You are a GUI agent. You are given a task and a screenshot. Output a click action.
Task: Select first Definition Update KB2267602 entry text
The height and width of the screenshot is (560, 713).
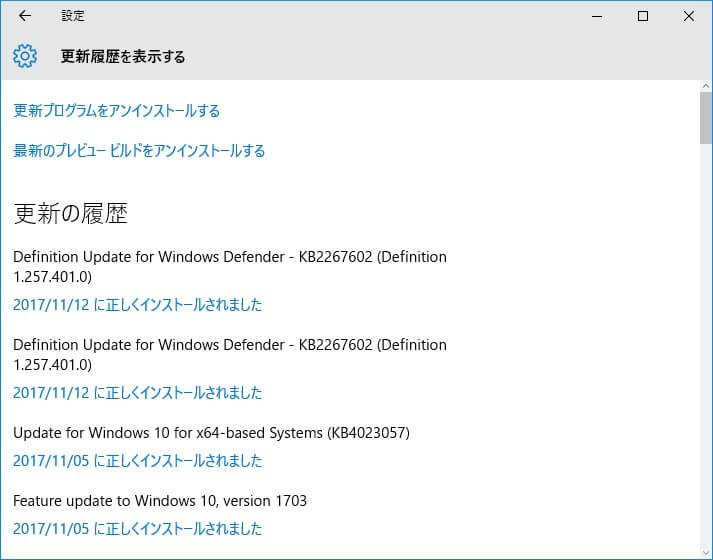[x=230, y=266]
